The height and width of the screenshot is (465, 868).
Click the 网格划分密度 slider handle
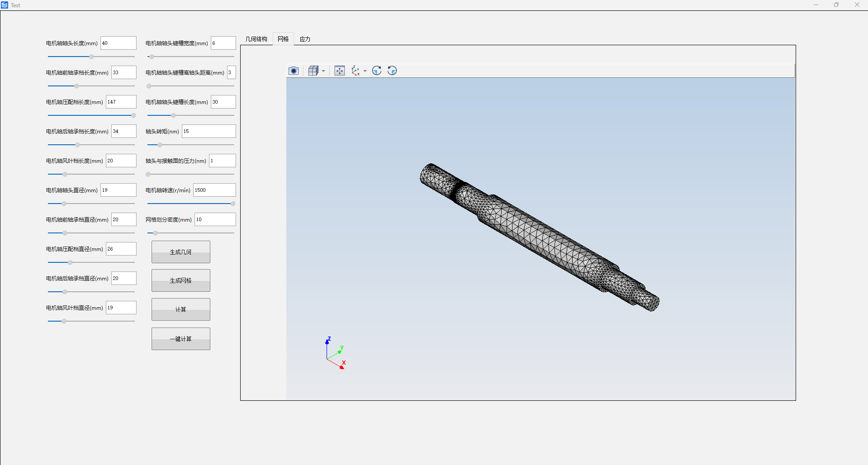(155, 233)
